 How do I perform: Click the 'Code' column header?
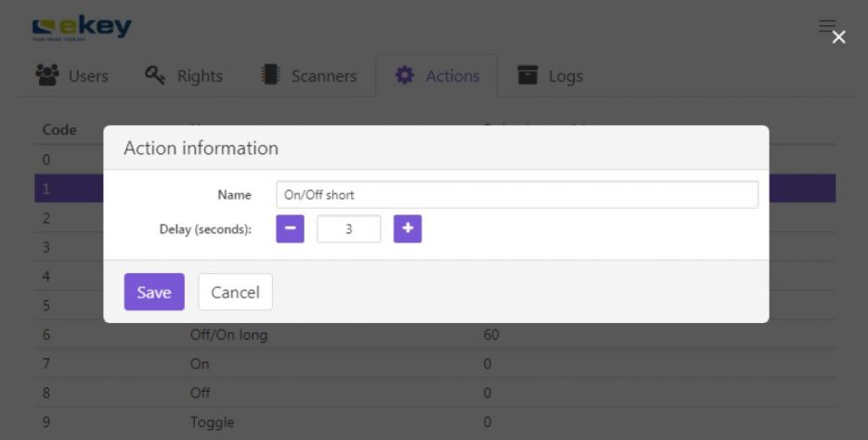tap(59, 130)
